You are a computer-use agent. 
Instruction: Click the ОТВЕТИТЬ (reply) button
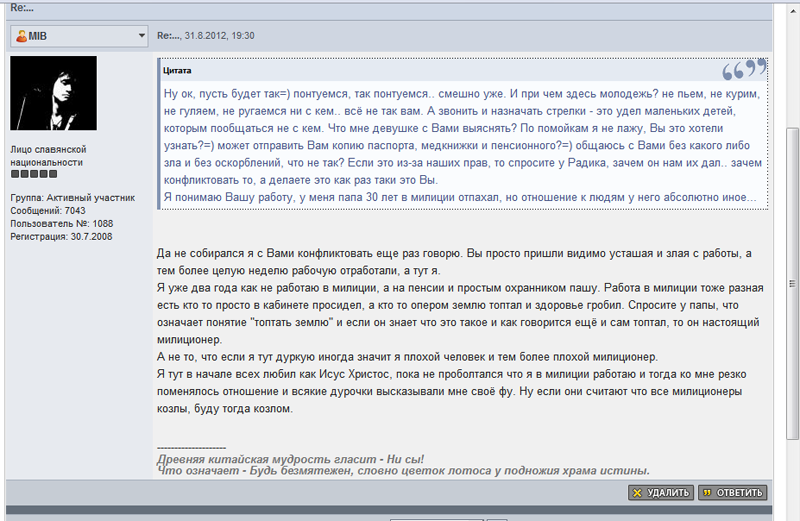click(x=733, y=492)
